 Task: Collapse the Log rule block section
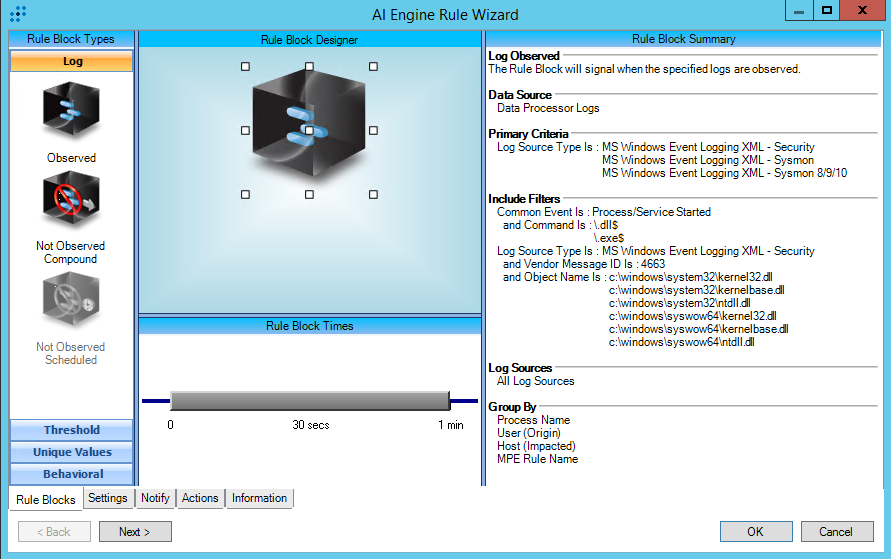71,62
